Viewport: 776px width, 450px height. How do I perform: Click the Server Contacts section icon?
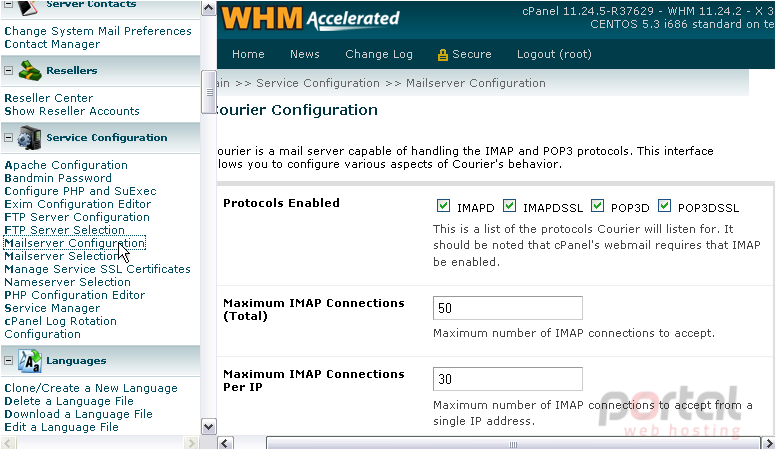tap(29, 7)
